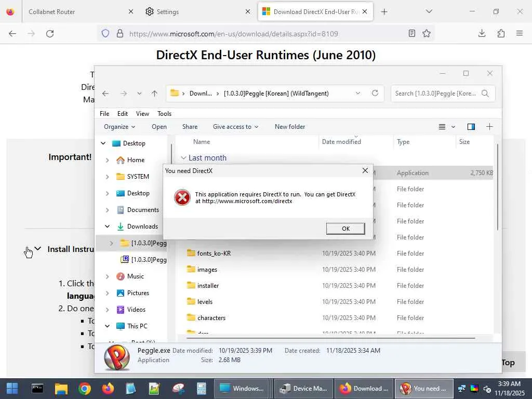Open address bar history dropdown
The width and height of the screenshot is (532, 399).
point(358,93)
